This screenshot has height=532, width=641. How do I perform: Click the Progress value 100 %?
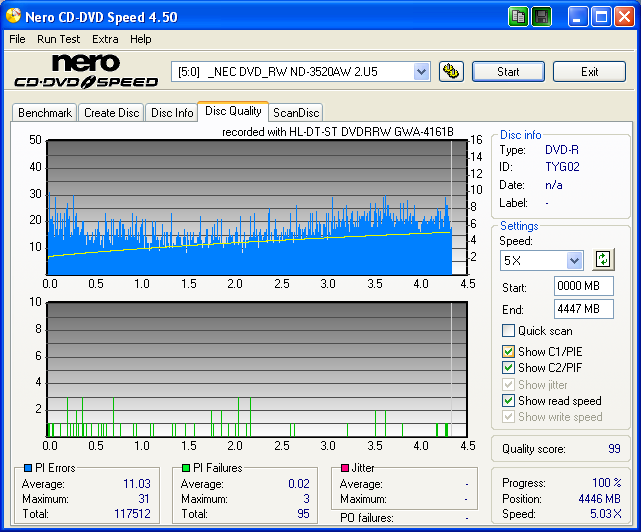(607, 483)
